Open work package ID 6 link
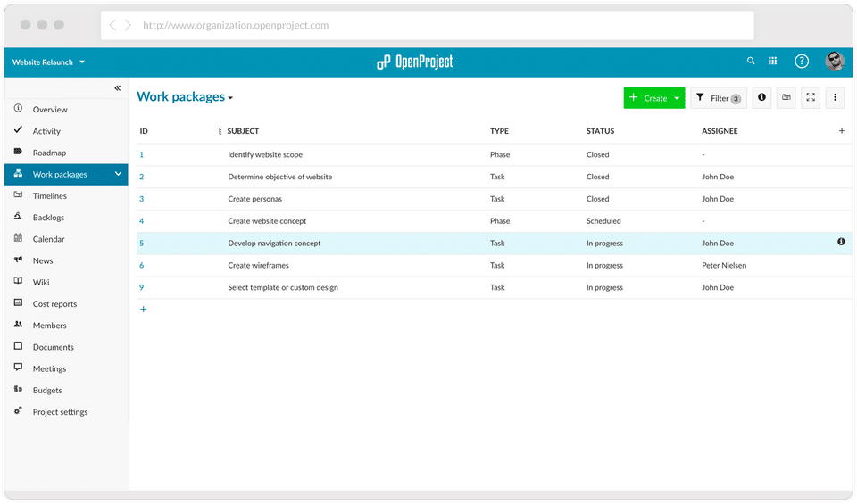This screenshot has height=504, width=857. tap(141, 265)
